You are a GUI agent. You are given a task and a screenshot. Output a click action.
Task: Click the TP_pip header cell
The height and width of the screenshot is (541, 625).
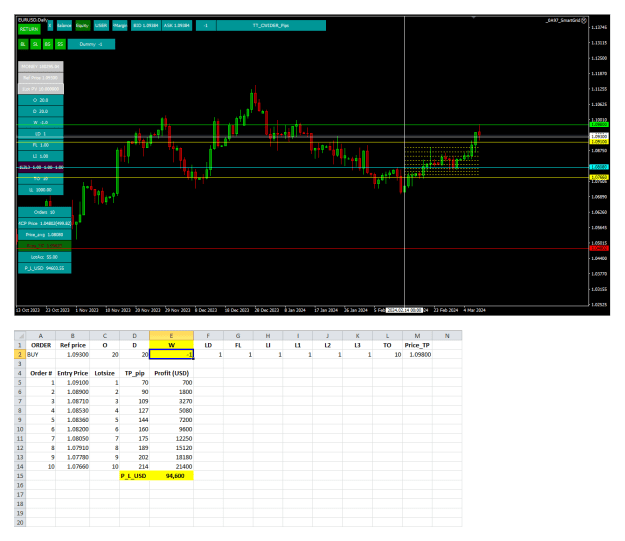point(134,373)
